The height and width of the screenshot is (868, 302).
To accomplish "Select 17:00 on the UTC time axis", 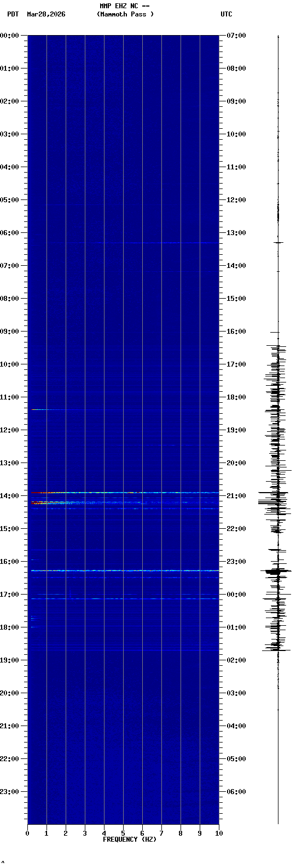I will 236,364.
